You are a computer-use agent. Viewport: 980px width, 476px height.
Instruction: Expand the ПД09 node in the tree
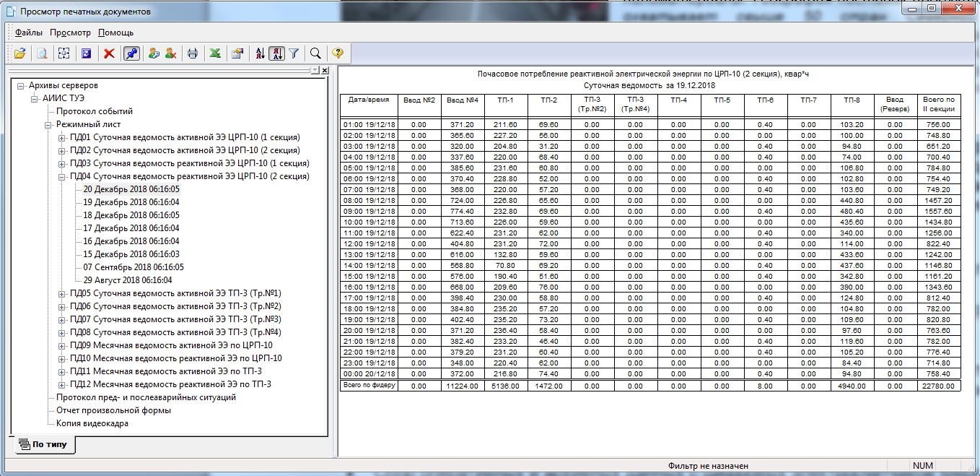pos(61,346)
